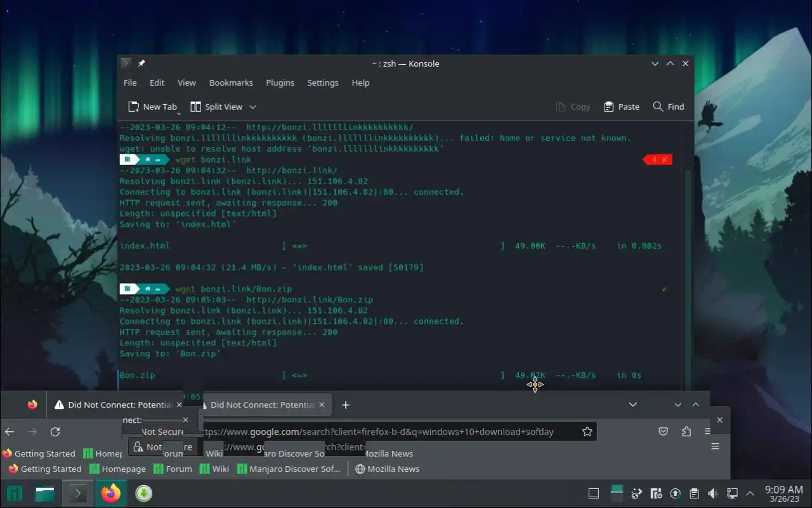
Task: Click the Not Secure lock icon in Firefox
Action: click(138, 447)
